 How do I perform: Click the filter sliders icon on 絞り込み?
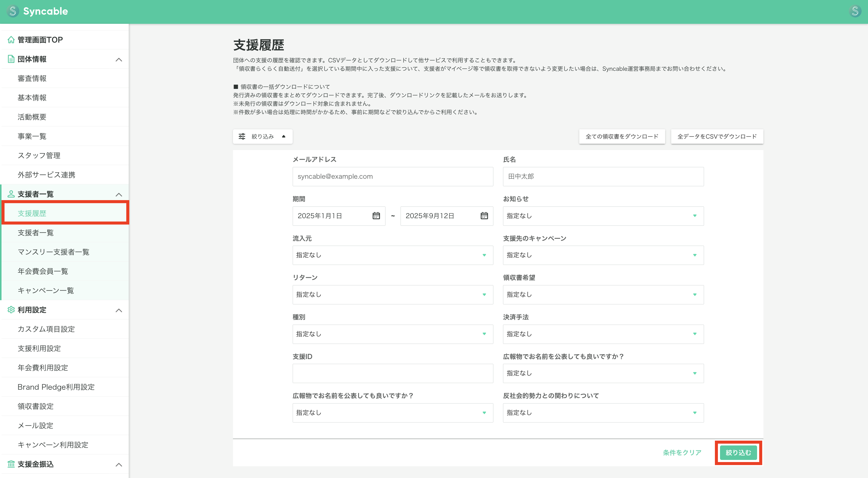[242, 136]
